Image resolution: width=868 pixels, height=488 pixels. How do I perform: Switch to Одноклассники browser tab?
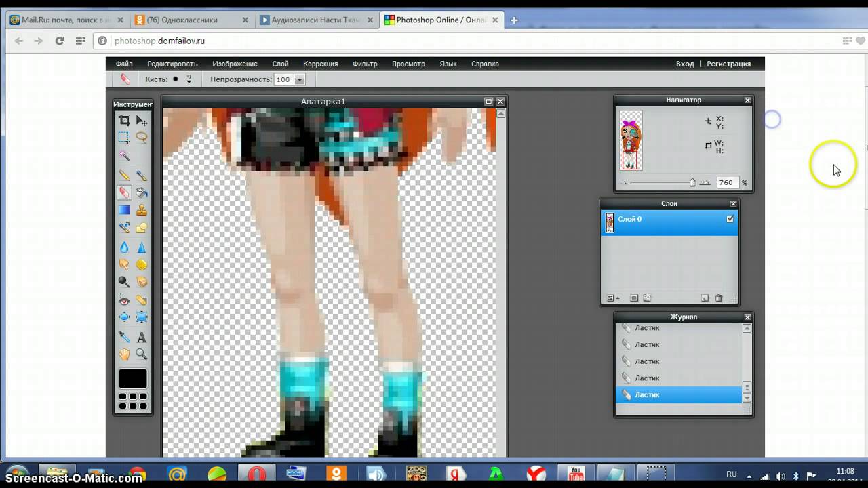(x=191, y=20)
